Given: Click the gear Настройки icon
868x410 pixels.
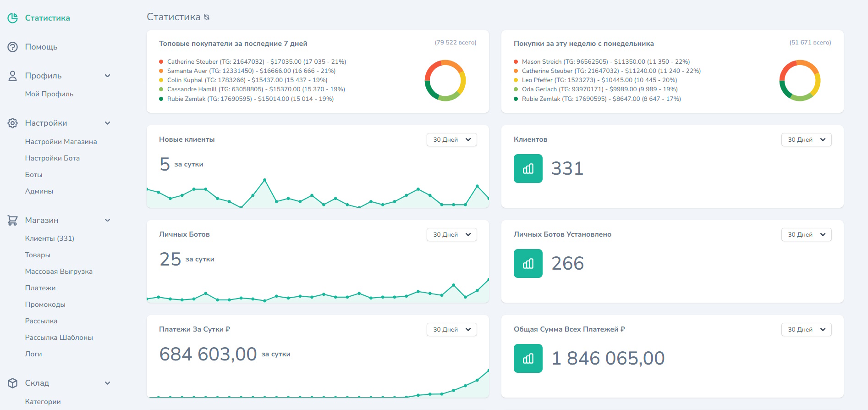Looking at the screenshot, I should tap(13, 123).
